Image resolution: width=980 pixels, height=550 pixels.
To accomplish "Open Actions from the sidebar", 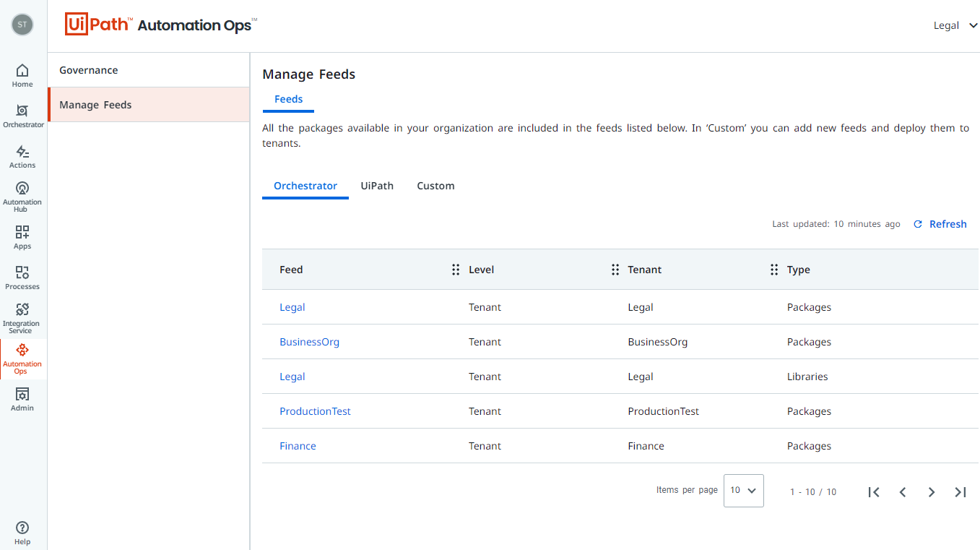I will point(22,157).
